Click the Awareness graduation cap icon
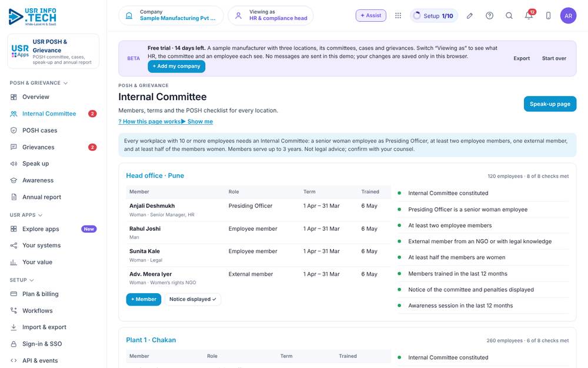The width and height of the screenshot is (588, 368). (x=14, y=180)
